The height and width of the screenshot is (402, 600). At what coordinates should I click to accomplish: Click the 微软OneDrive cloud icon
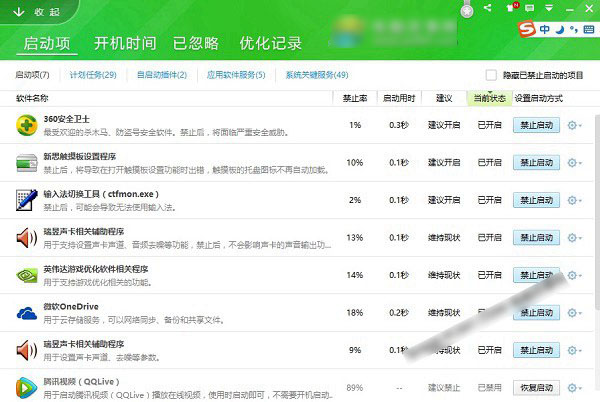pyautogui.click(x=26, y=313)
